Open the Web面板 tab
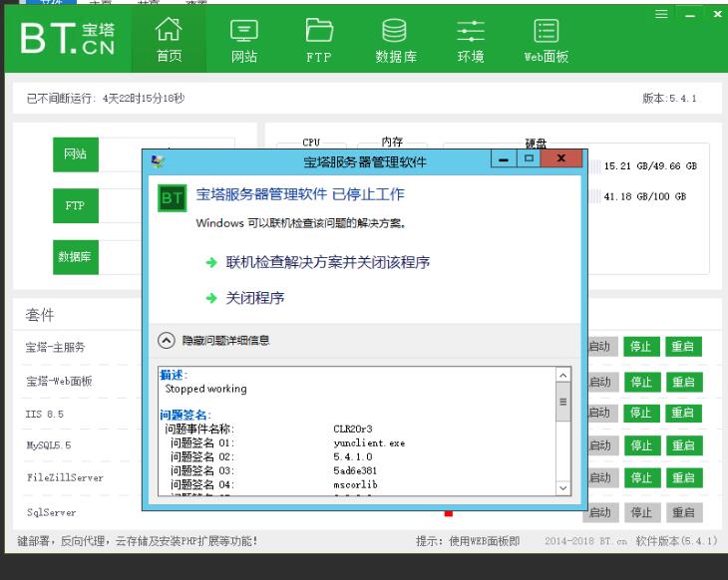The image size is (728, 580). point(546,41)
